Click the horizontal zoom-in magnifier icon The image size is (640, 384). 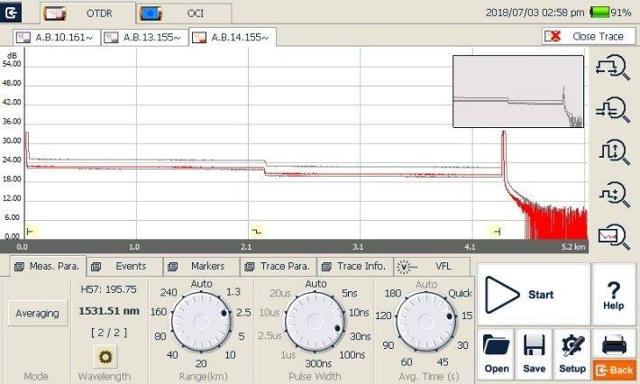pos(613,110)
